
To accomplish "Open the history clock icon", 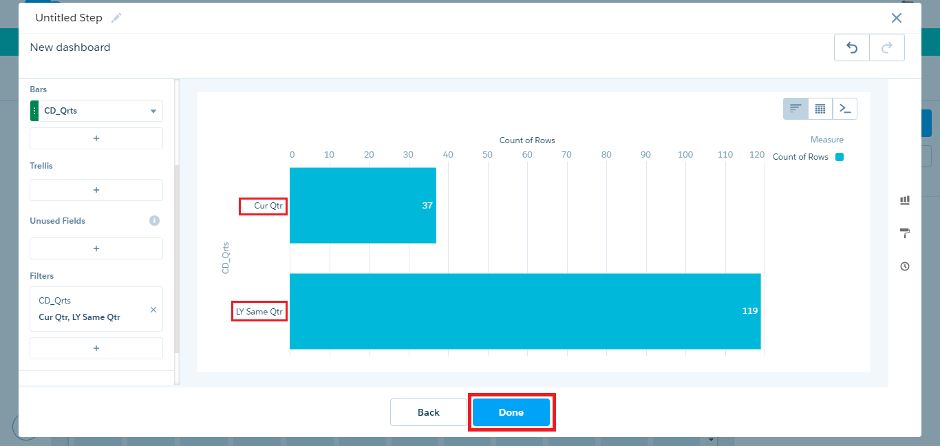I will (905, 266).
